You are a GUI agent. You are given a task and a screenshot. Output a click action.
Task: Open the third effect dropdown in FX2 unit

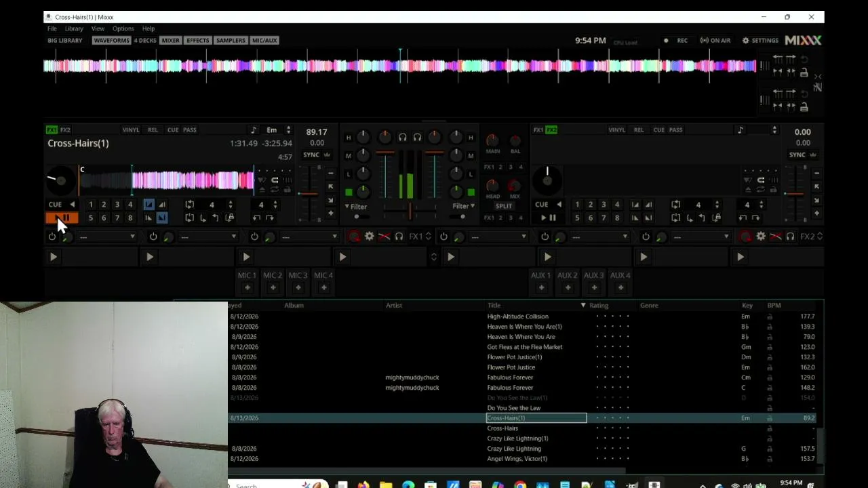(701, 237)
